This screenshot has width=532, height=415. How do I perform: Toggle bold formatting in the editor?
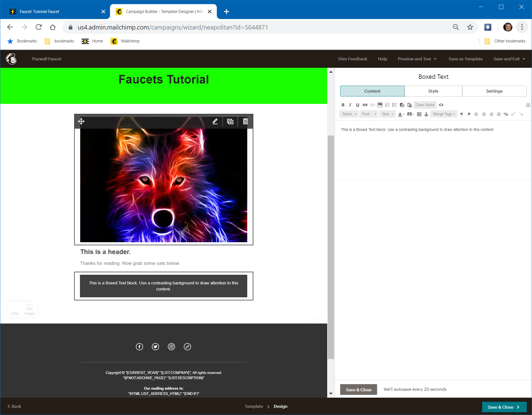[343, 105]
